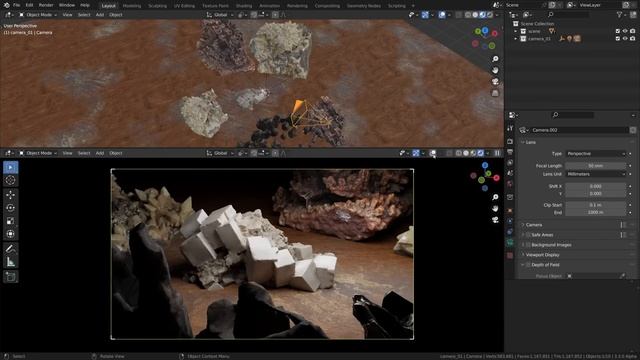Click pan hand icon in lower viewport

coord(495,209)
